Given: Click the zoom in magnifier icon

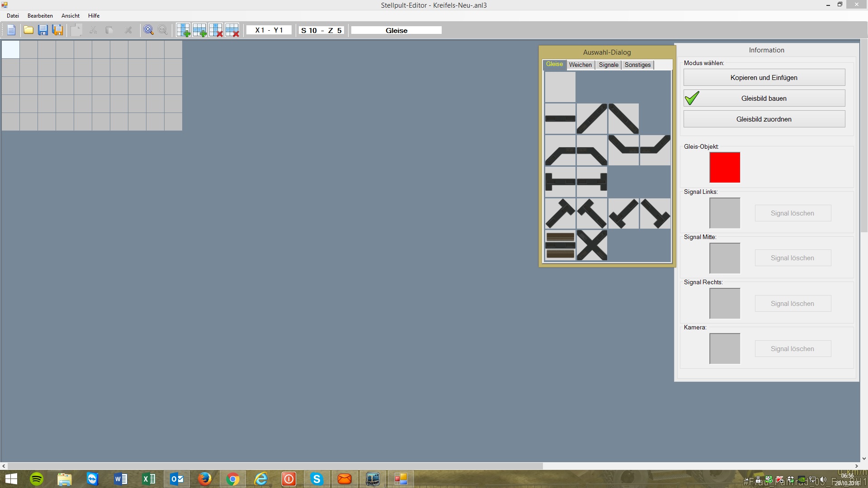Looking at the screenshot, I should [148, 30].
